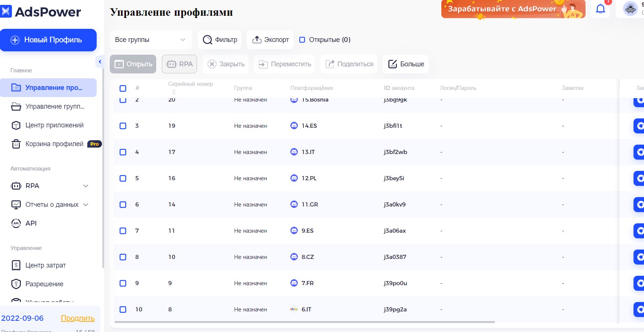Image resolution: width=644 pixels, height=332 pixels.
Task: Open browser for profile 12.PL
Action: [639, 178]
